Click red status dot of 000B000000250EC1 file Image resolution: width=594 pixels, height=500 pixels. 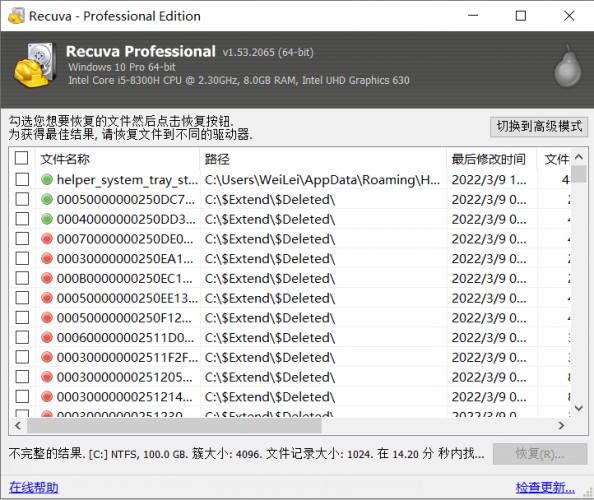pyautogui.click(x=47, y=278)
